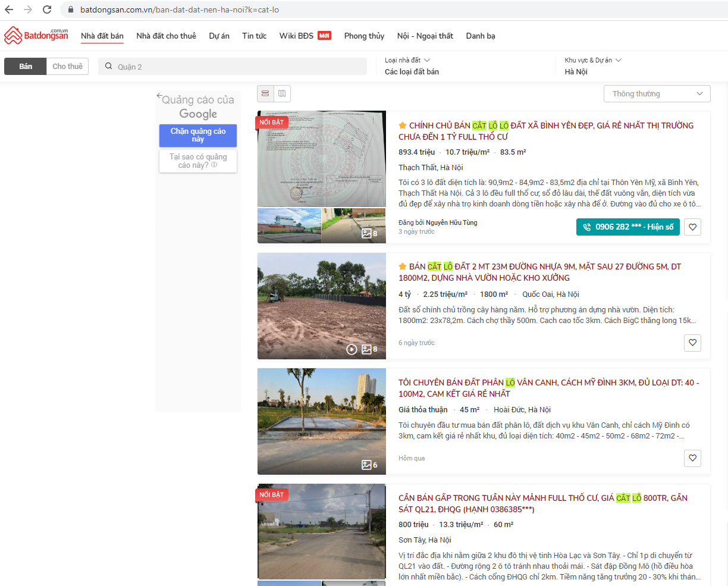Reload the page in the browser
Viewport: 728px width, 586px height.
[x=47, y=10]
